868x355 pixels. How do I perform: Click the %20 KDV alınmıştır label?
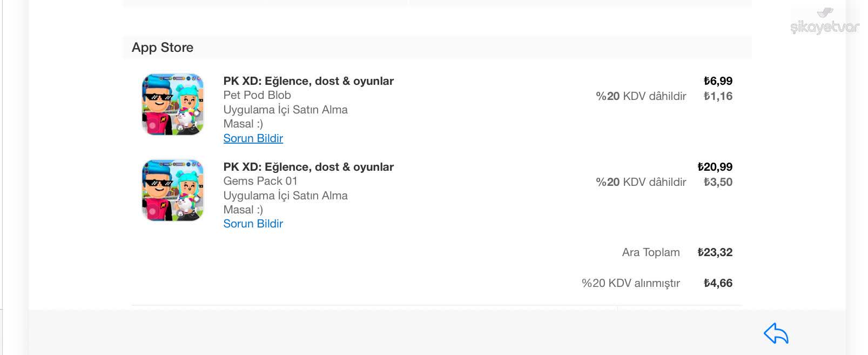pos(630,283)
